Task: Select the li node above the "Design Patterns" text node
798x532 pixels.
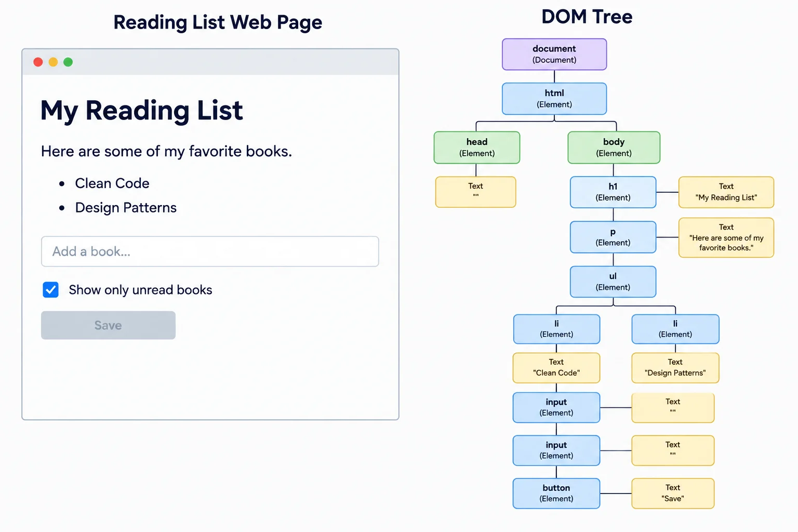Action: pos(675,329)
